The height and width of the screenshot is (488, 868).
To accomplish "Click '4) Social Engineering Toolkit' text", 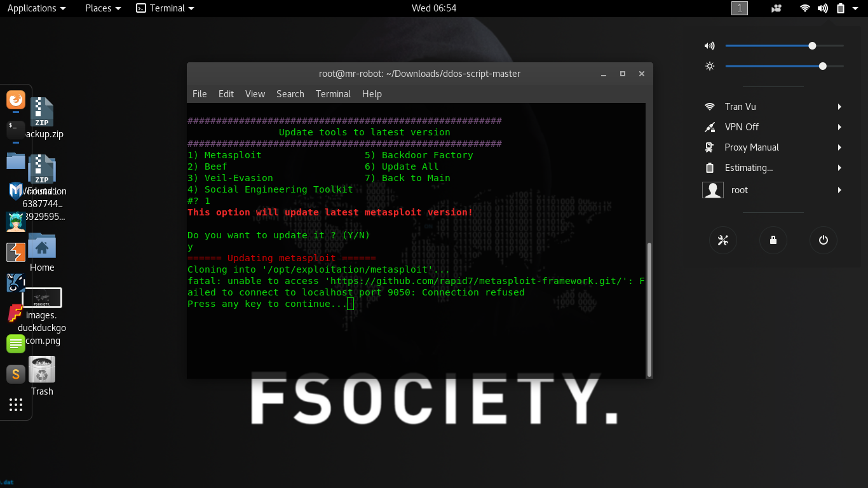I will (270, 189).
